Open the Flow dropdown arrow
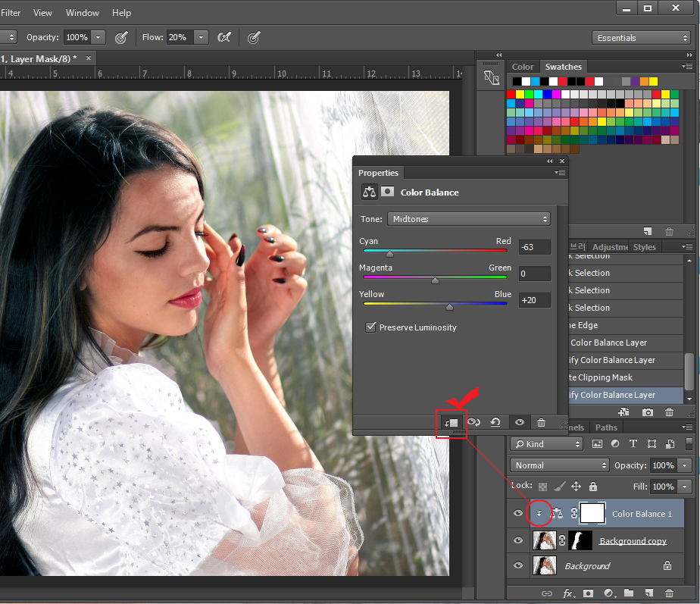700x604 pixels. coord(202,38)
